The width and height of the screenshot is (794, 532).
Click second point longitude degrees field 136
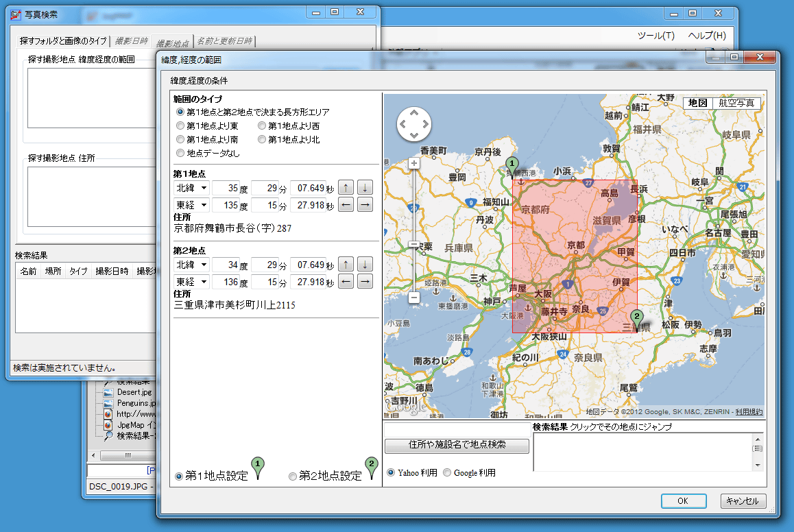[226, 282]
